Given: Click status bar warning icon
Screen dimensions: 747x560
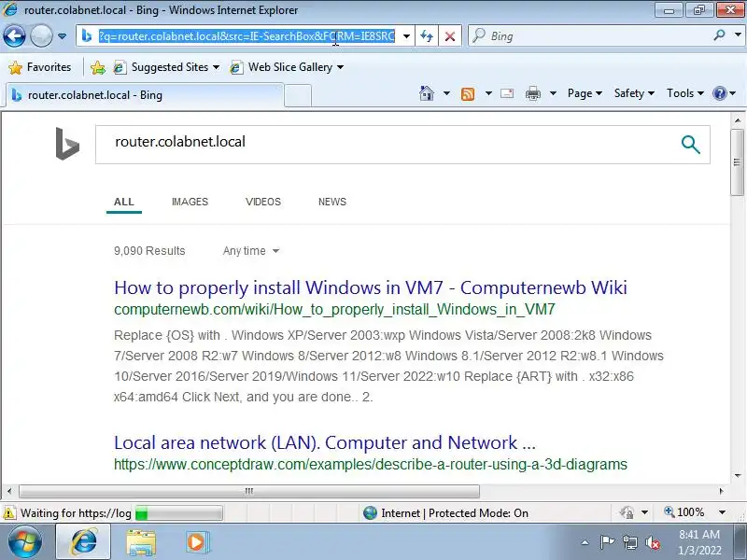Looking at the screenshot, I should (8, 513).
